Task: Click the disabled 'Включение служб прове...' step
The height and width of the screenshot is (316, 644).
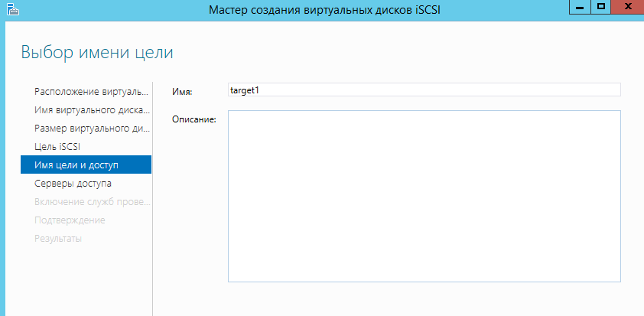Action: pos(92,202)
